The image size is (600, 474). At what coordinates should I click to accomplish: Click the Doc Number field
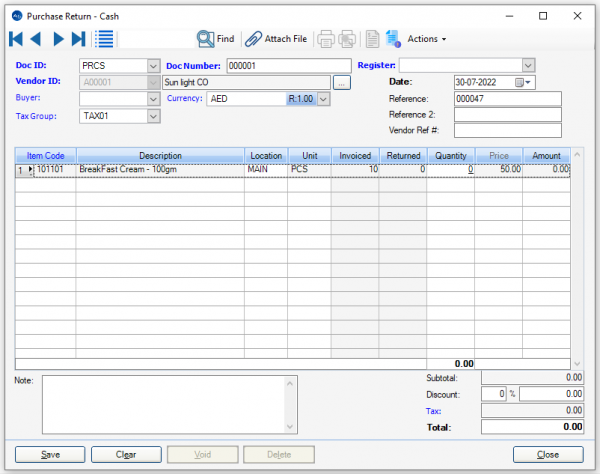click(x=289, y=66)
